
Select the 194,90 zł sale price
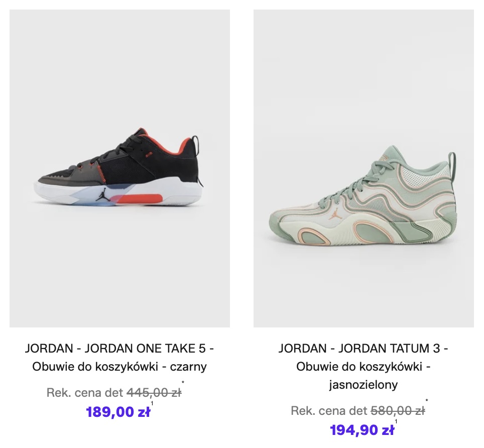[x=362, y=430]
